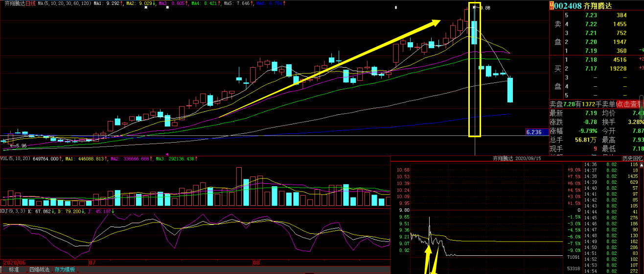
Task: Click the 07 month axis label
Action: [x=92, y=262]
